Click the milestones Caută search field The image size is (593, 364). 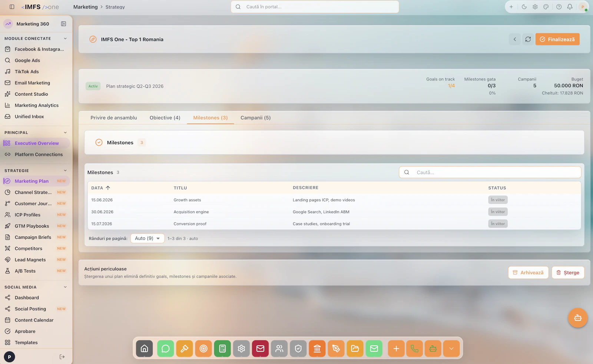tap(490, 172)
